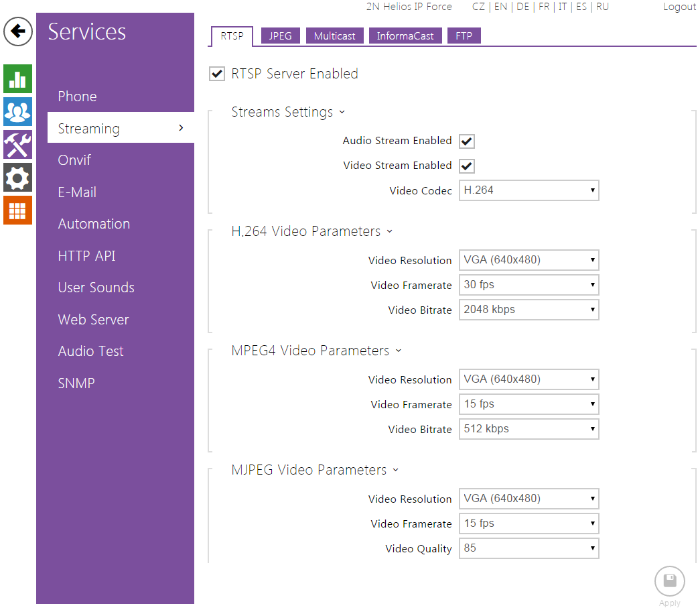
Task: Open the wrench and hammer tools icon
Action: 17,144
